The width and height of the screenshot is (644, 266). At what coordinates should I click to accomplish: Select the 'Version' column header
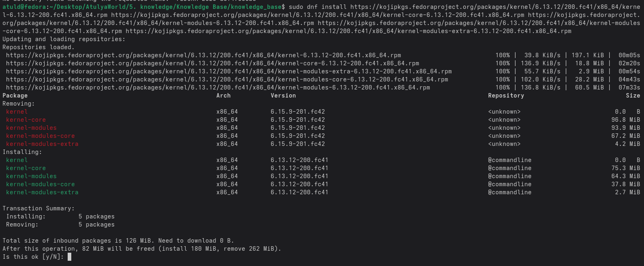point(283,96)
